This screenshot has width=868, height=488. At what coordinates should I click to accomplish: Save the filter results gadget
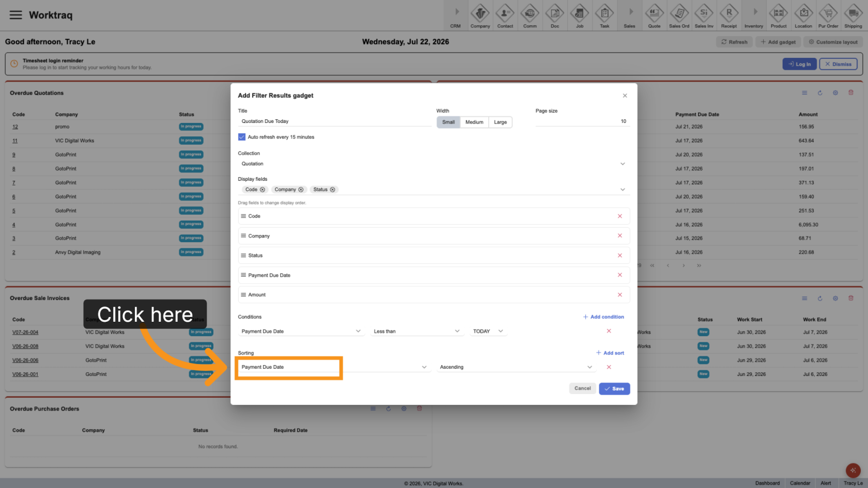(614, 389)
